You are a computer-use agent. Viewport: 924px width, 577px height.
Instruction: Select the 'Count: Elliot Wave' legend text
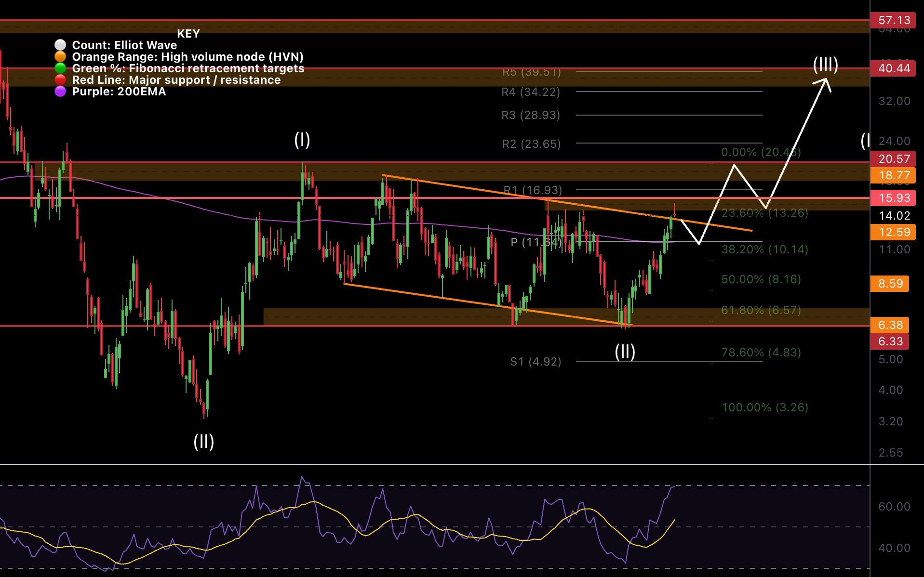coord(124,45)
